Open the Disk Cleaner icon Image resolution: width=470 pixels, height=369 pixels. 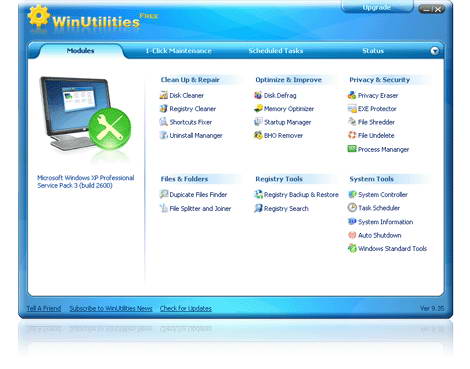[x=163, y=95]
